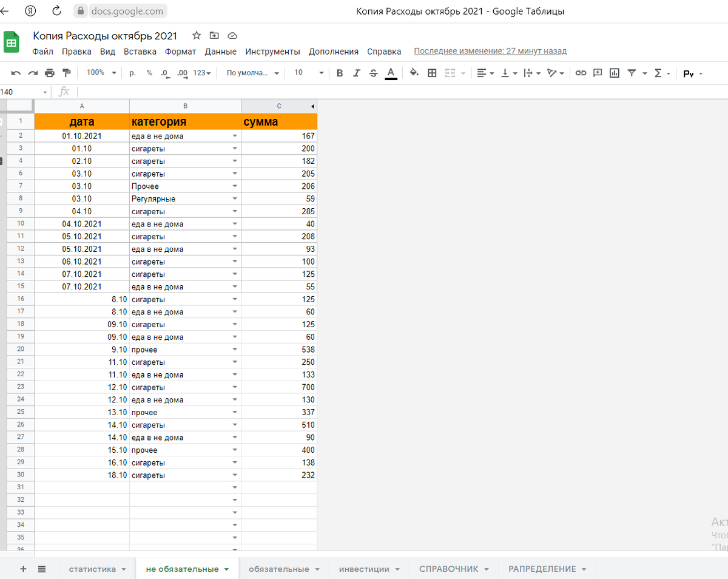Toggle bold formatting
This screenshot has height=579, width=728.
pos(340,73)
